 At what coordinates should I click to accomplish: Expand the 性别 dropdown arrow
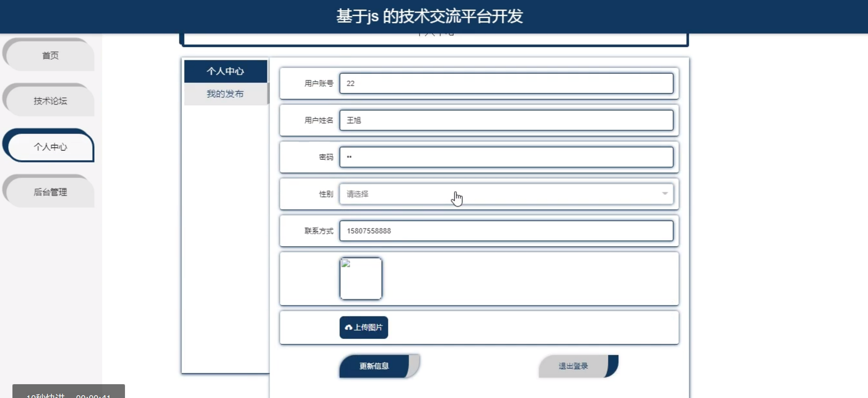(665, 194)
